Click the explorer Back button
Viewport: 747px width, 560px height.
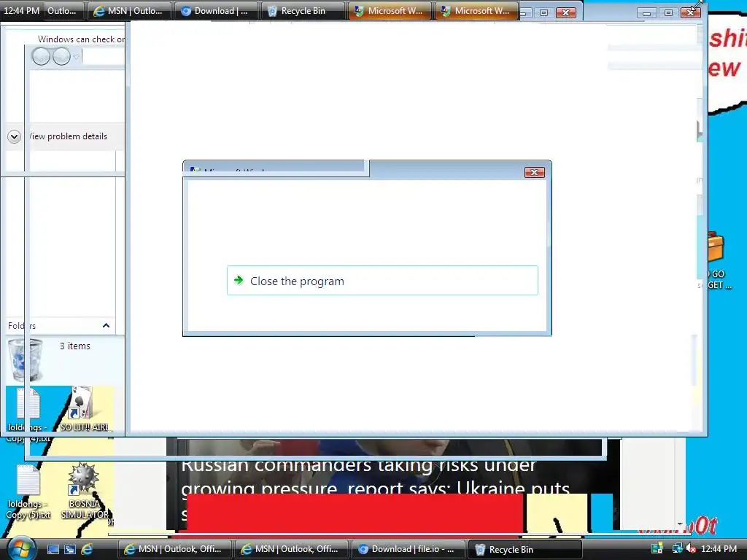point(41,57)
